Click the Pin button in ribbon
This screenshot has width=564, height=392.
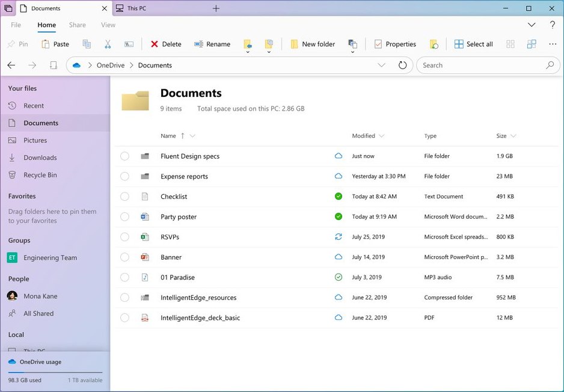click(17, 44)
